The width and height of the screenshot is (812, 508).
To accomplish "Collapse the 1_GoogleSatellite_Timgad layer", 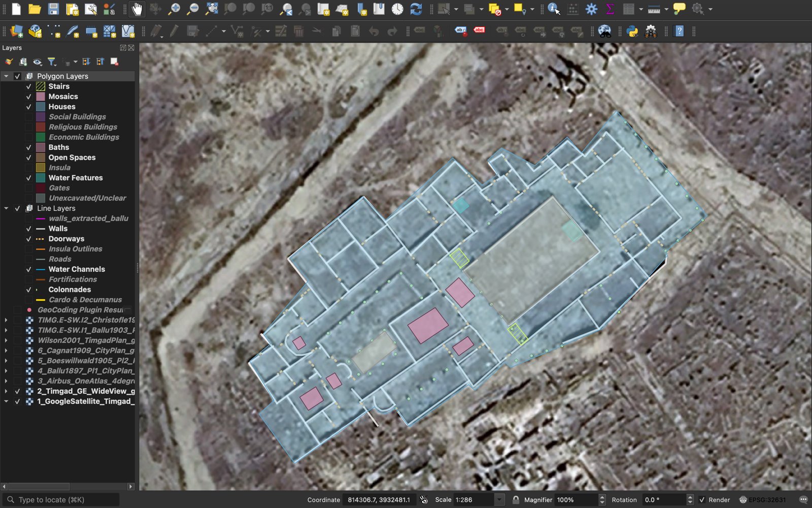I will 6,401.
